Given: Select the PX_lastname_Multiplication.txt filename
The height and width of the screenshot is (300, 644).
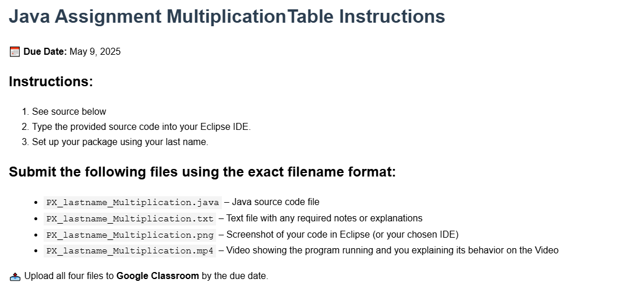Looking at the screenshot, I should tap(130, 218).
